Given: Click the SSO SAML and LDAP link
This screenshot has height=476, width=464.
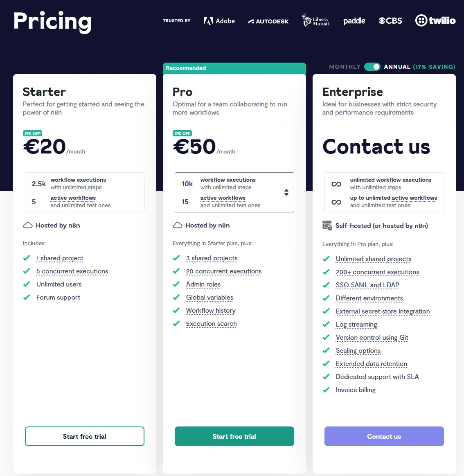Looking at the screenshot, I should 367,285.
